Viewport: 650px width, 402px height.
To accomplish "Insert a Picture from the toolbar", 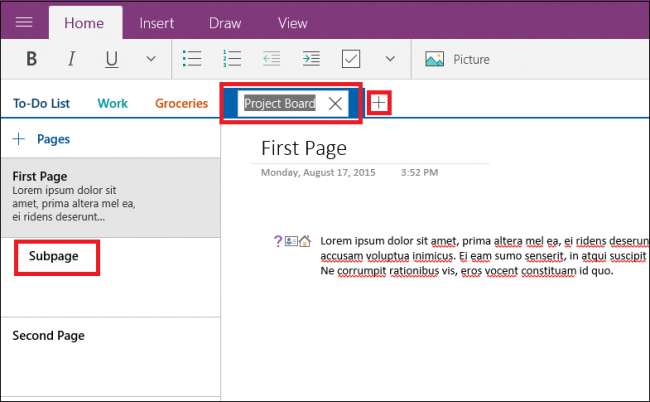I will tap(457, 59).
